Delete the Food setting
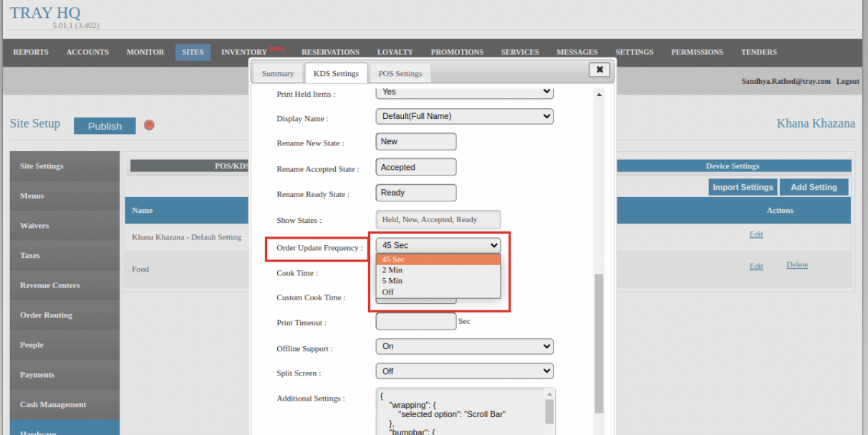 (796, 265)
